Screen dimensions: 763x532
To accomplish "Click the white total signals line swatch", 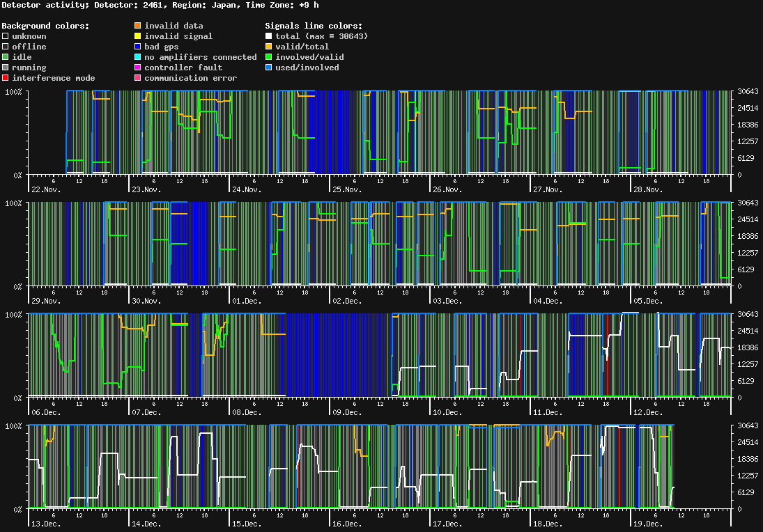I will coord(269,36).
